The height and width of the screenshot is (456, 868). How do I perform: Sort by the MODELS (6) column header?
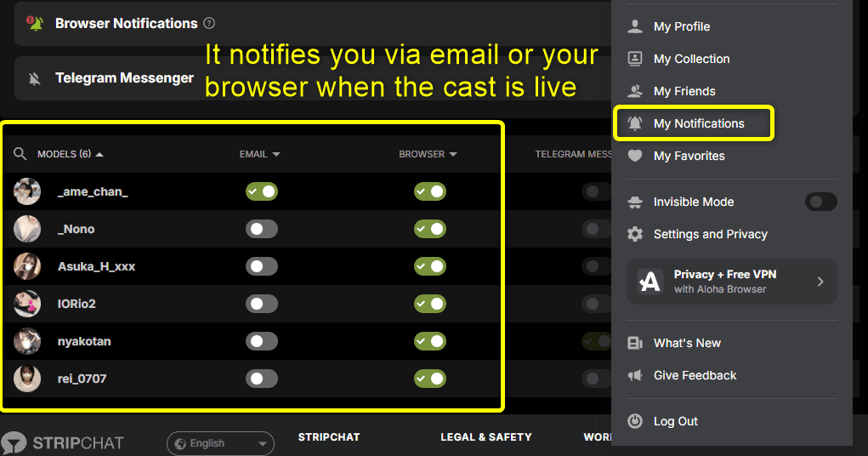click(x=71, y=154)
